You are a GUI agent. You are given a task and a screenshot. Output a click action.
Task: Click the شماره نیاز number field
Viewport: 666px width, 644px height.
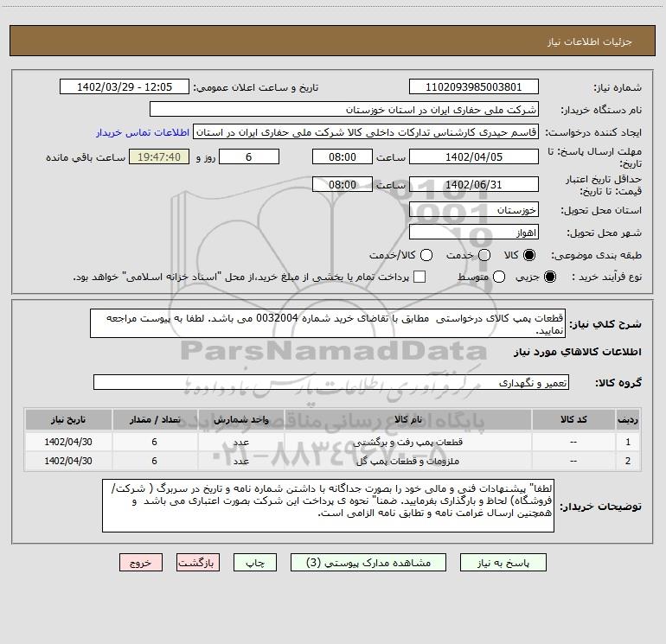(x=474, y=87)
